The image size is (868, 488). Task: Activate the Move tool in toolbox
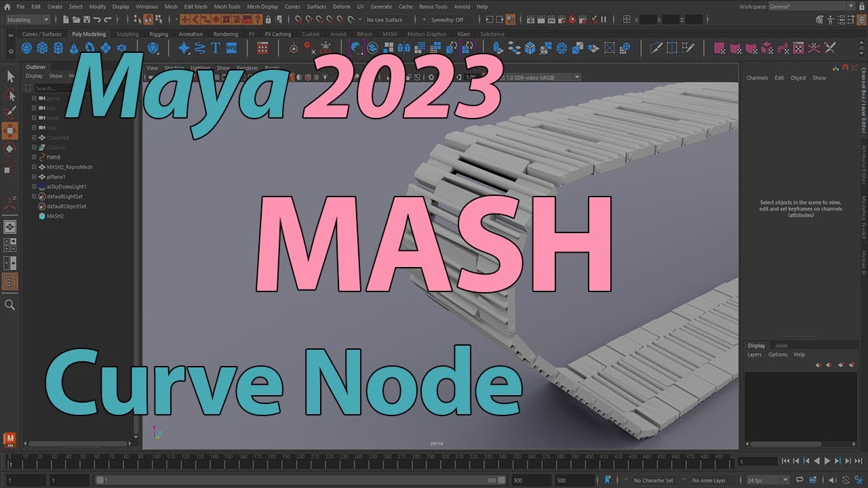click(10, 131)
